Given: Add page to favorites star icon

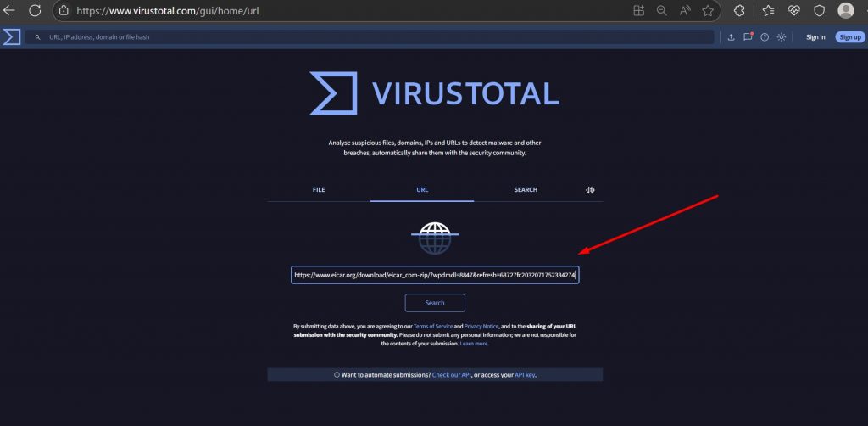Looking at the screenshot, I should [x=708, y=10].
